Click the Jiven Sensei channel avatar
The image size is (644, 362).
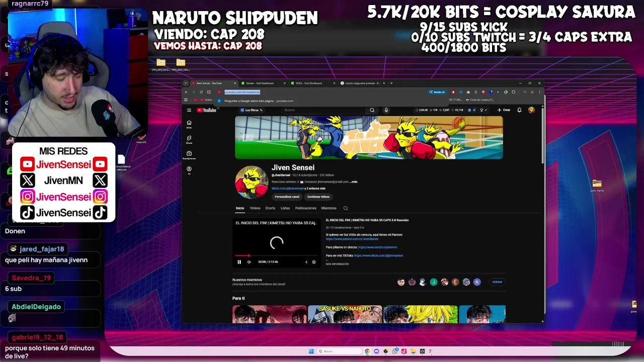tap(252, 182)
